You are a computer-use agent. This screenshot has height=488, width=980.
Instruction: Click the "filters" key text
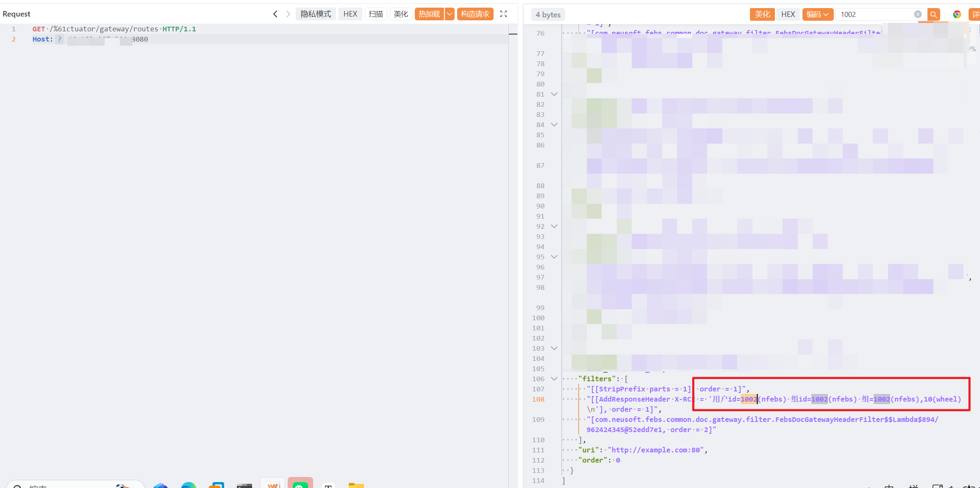pos(597,379)
